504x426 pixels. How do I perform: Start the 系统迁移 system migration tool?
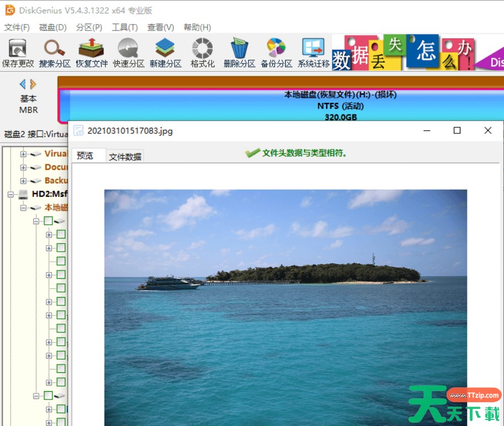(x=313, y=53)
